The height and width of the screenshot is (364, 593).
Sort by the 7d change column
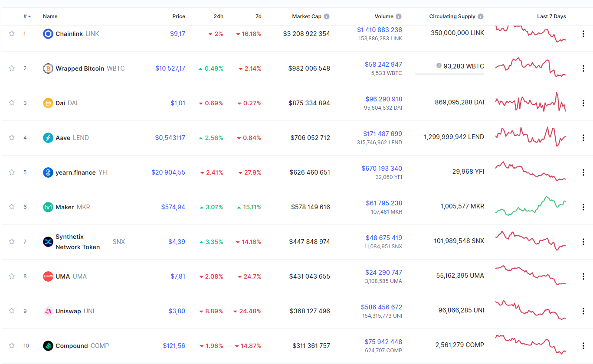point(258,16)
